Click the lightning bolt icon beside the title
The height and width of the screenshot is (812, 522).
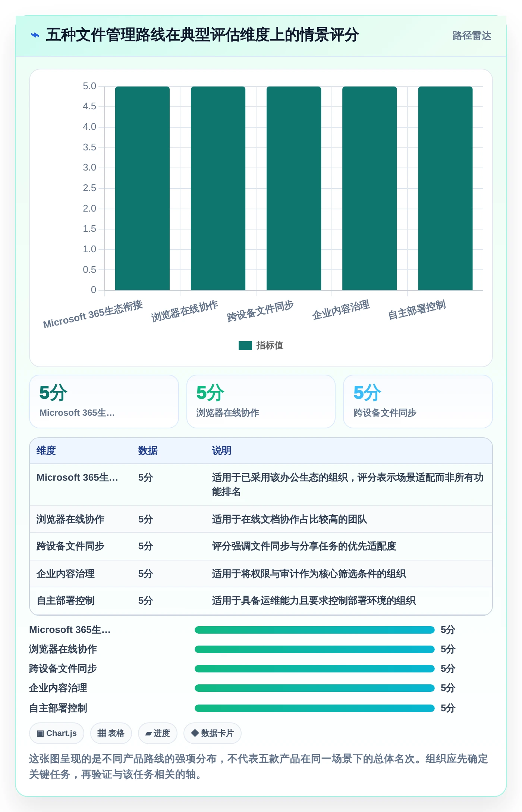(35, 35)
